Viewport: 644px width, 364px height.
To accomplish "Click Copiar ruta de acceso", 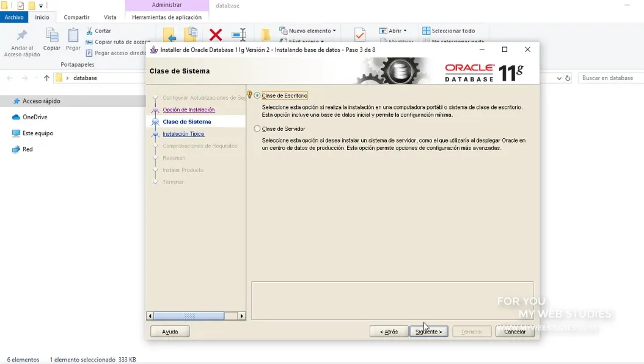I will point(118,42).
